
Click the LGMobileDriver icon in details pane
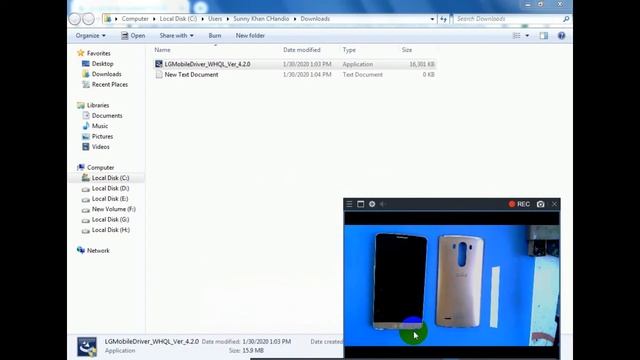[87, 347]
